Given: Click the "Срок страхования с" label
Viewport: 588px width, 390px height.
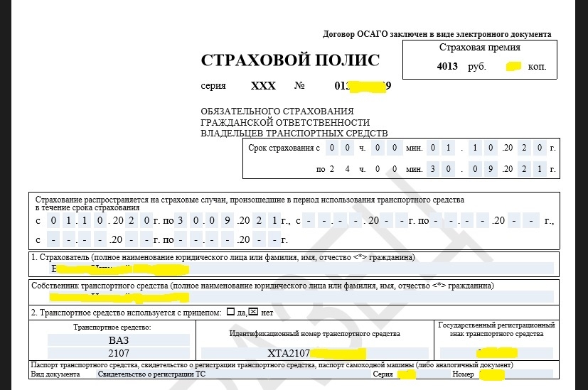Looking at the screenshot, I should [284, 148].
